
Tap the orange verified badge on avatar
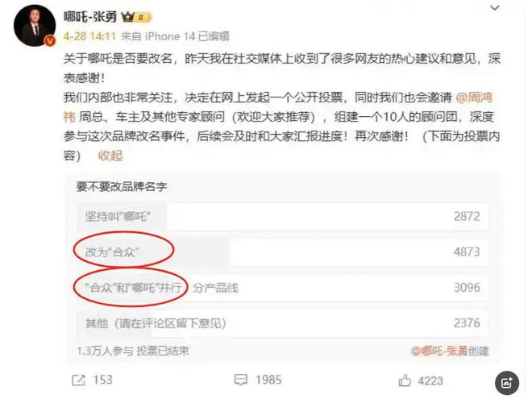50,41
